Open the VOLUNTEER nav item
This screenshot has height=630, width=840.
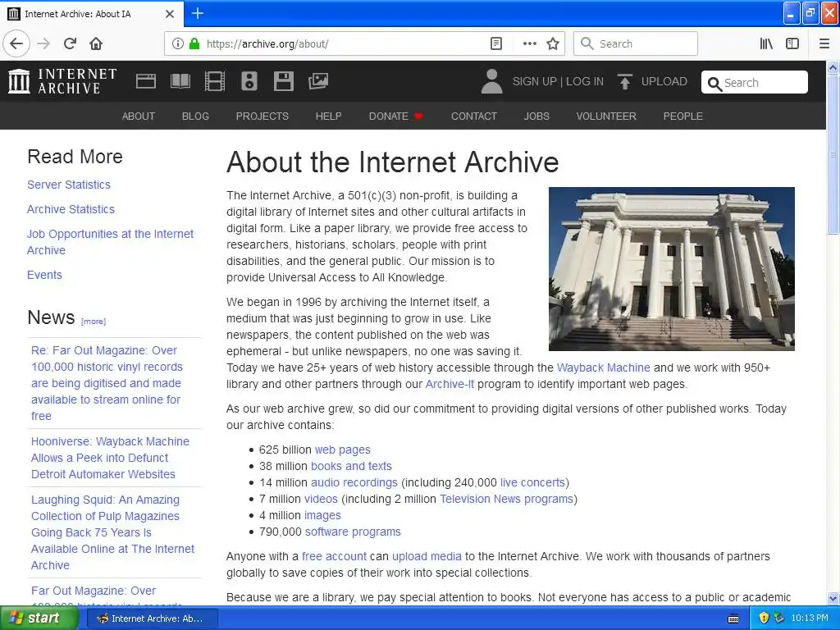point(606,116)
